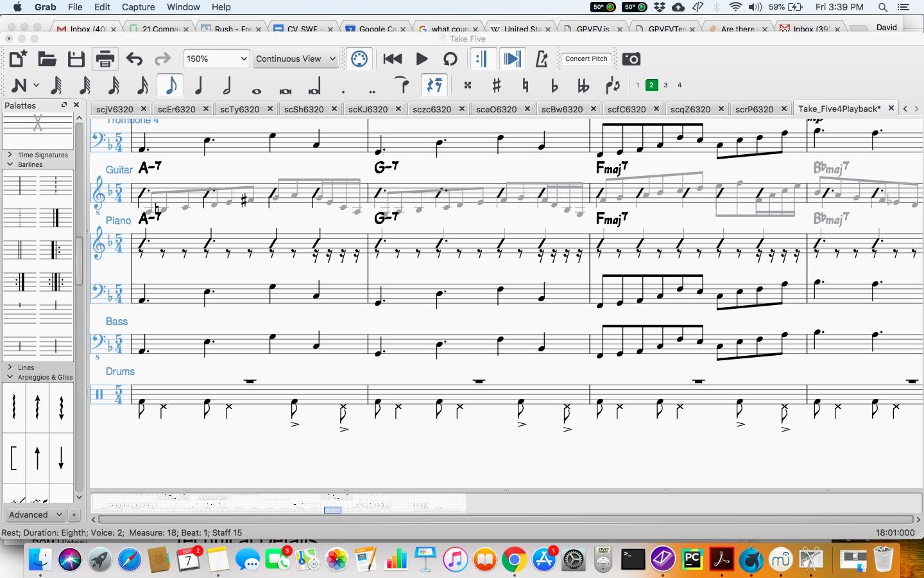Toggle rest input

(434, 85)
